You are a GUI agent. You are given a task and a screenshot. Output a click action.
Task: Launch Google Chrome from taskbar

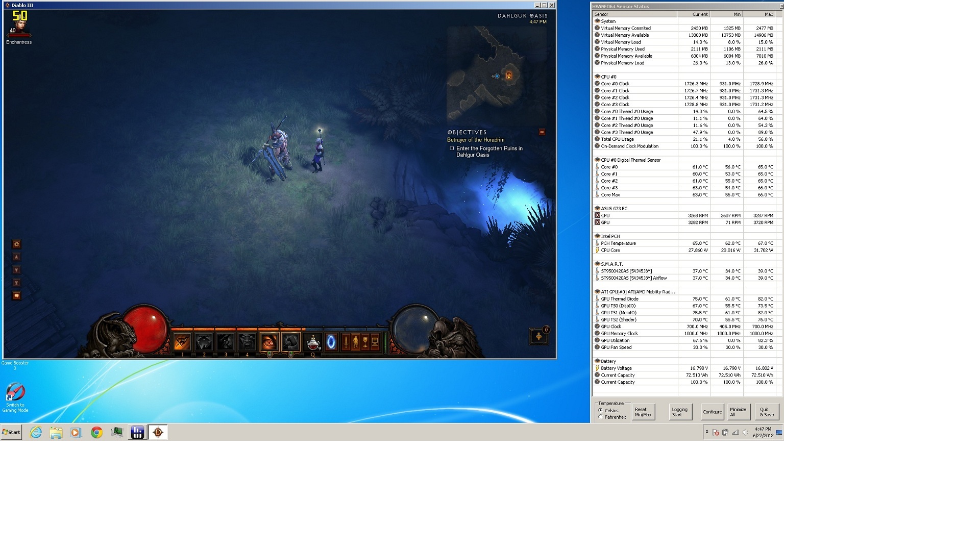96,432
